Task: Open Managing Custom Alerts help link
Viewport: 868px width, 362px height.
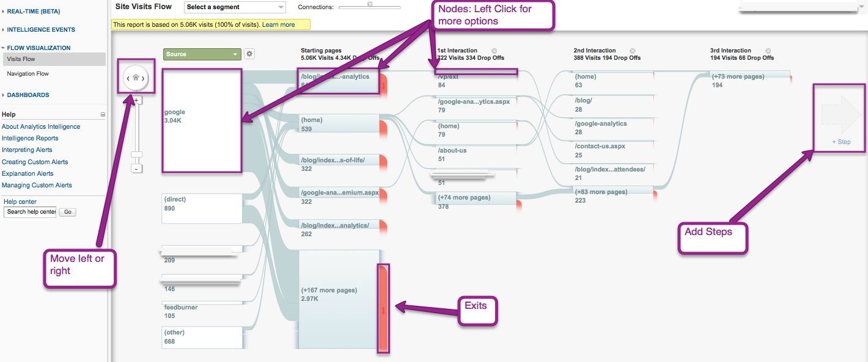Action: point(37,186)
